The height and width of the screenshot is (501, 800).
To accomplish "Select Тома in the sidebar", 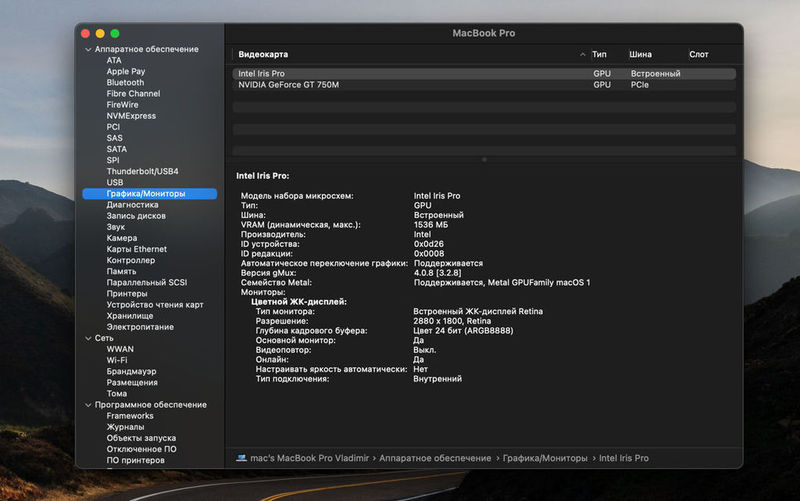I will [116, 394].
